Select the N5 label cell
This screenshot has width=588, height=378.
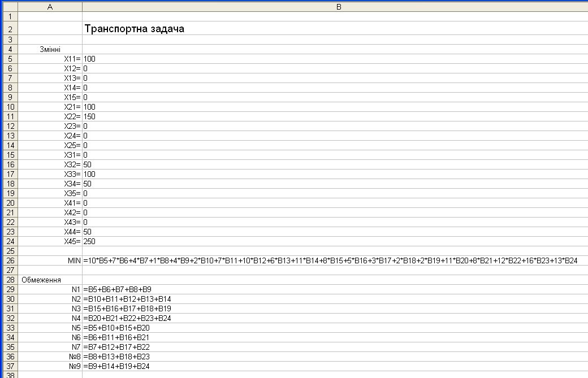50,328
